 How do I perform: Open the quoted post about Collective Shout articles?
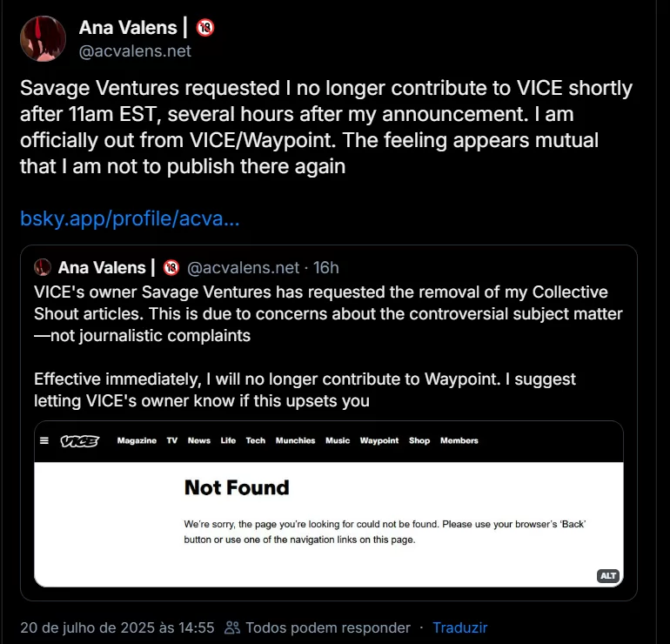[329, 335]
